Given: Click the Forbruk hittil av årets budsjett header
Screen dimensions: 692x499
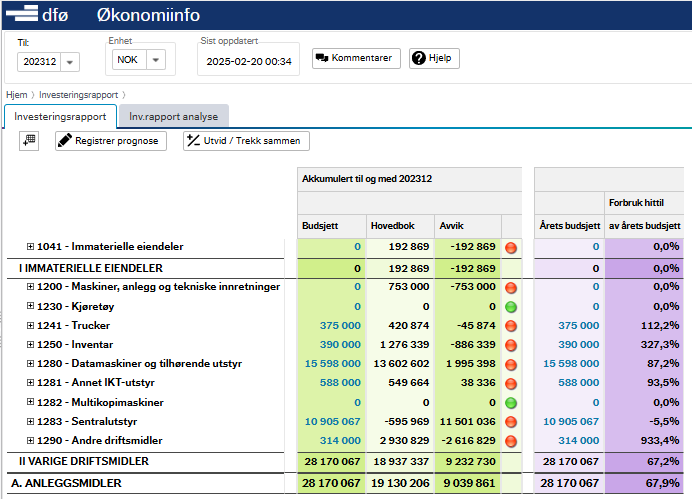Looking at the screenshot, I should (644, 214).
